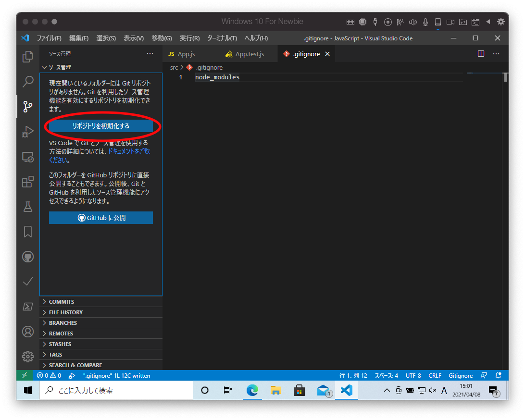This screenshot has width=525, height=420.
Task: Click リポジトリを初期化する button
Action: pyautogui.click(x=101, y=126)
